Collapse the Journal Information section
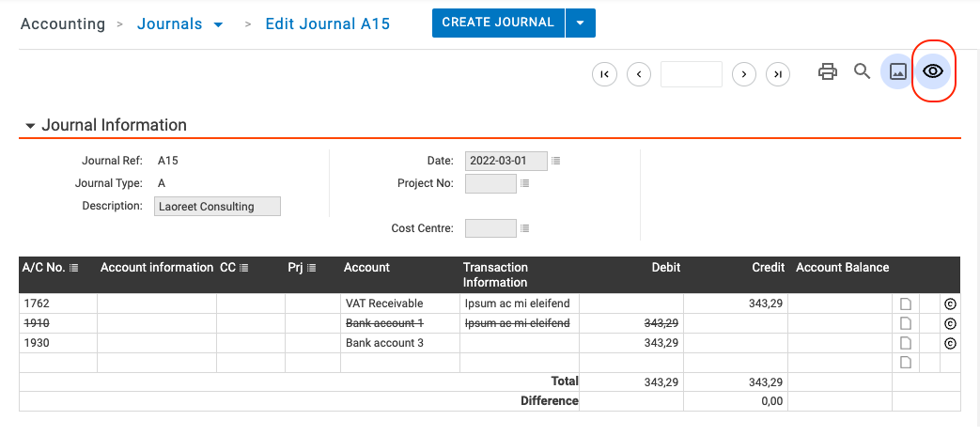 point(30,126)
